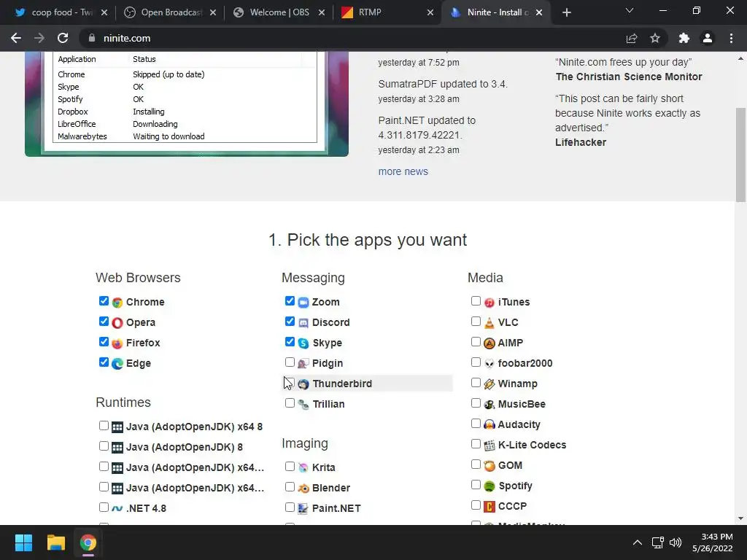Click the Blender app icon
This screenshot has height=560, width=747.
[x=303, y=488]
